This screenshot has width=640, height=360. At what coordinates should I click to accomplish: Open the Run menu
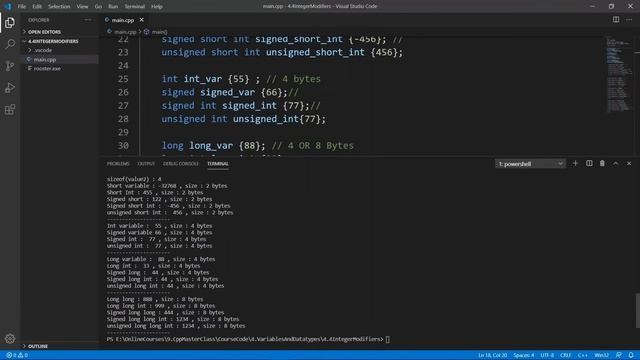pyautogui.click(x=113, y=6)
